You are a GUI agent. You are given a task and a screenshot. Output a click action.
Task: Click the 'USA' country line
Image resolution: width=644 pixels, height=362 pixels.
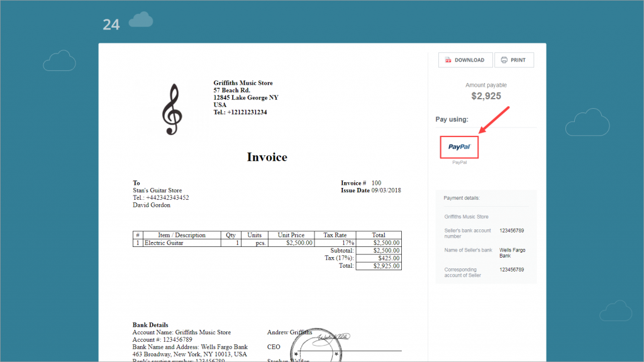click(219, 105)
